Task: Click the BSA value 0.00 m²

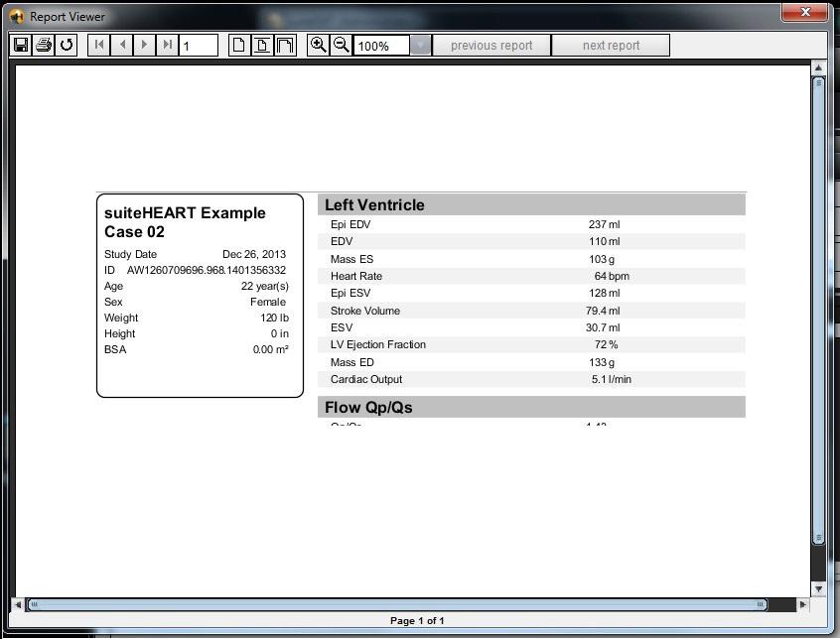Action: click(x=270, y=349)
